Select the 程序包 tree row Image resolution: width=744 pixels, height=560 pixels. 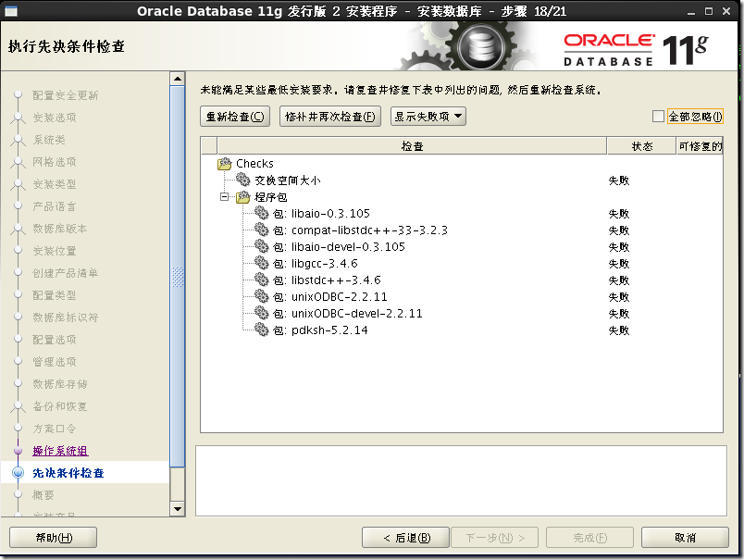pyautogui.click(x=462, y=197)
